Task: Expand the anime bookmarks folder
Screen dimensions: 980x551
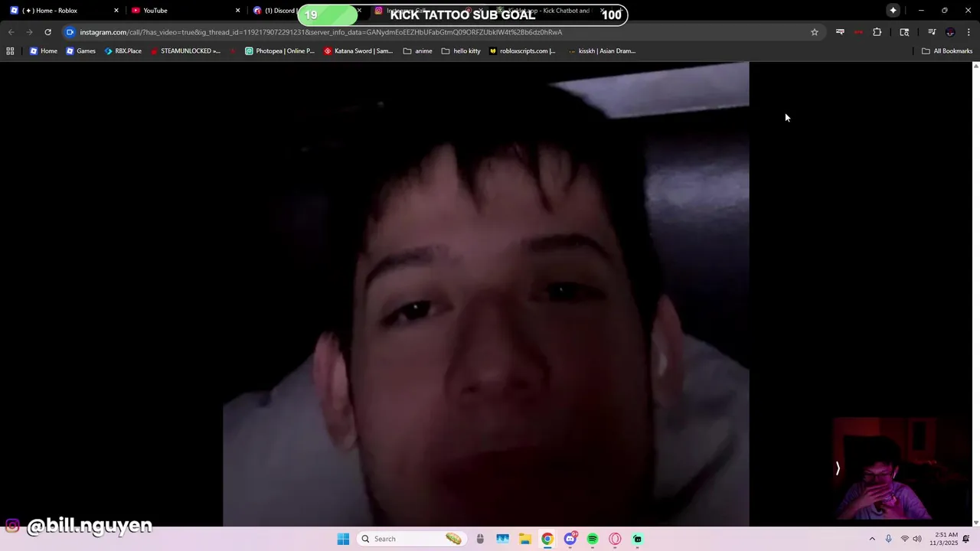Action: click(x=417, y=51)
